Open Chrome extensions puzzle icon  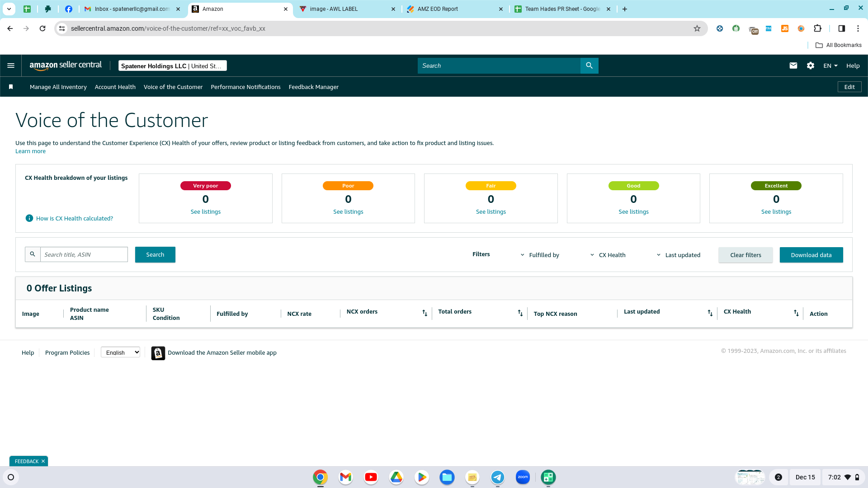pos(817,28)
